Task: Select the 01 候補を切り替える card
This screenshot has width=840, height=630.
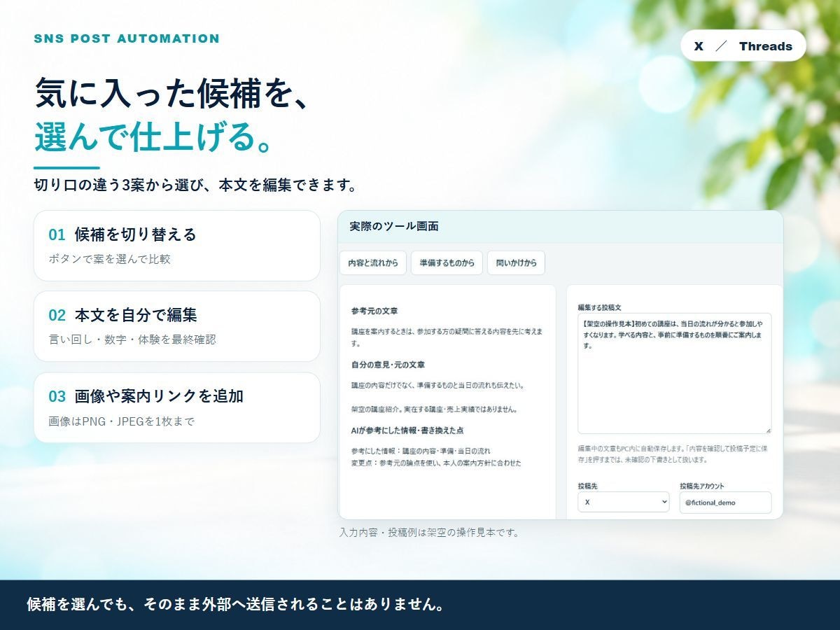Action: (x=177, y=246)
